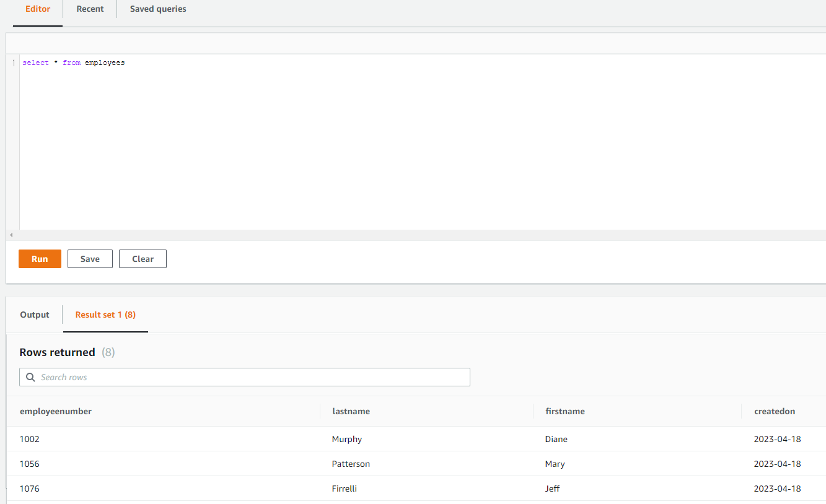
Task: Click the left scroll arrow under editor
Action: [x=11, y=235]
